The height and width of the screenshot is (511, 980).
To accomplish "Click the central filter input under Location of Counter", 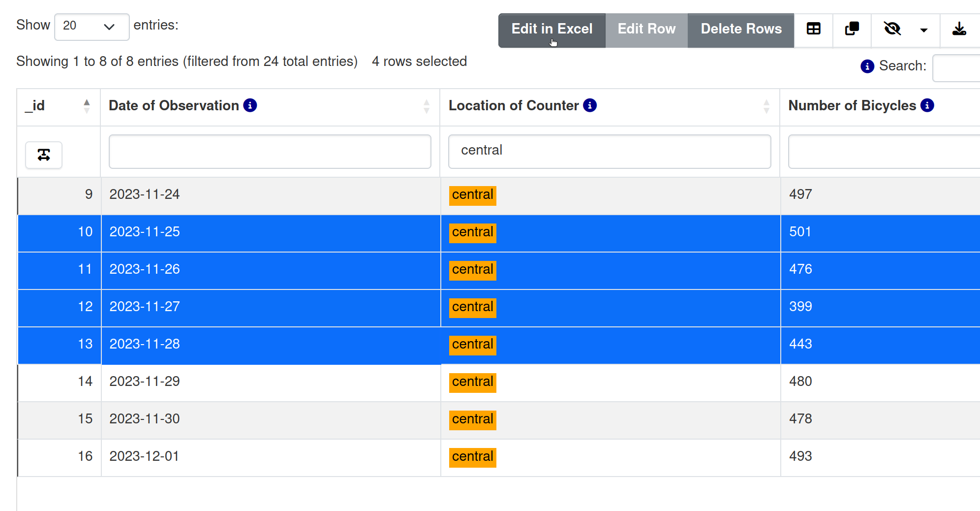I will point(609,151).
